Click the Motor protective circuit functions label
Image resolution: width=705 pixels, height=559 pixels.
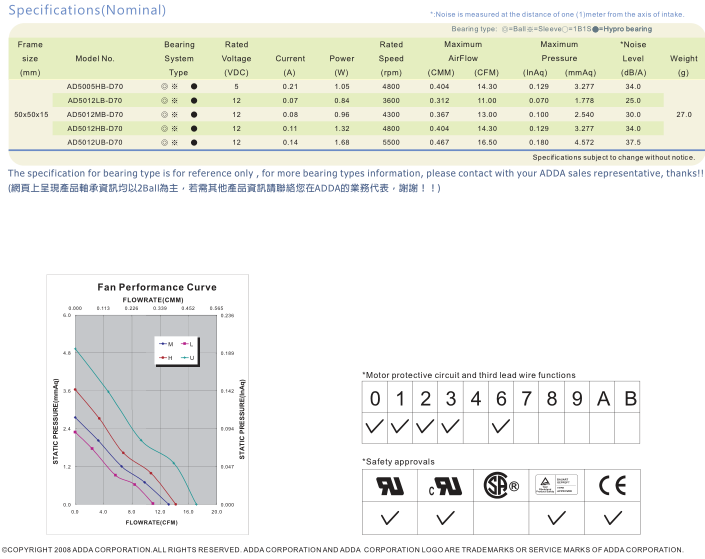pyautogui.click(x=469, y=375)
